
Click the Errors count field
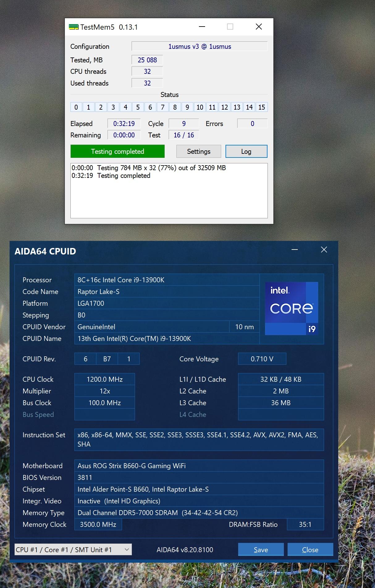click(252, 124)
